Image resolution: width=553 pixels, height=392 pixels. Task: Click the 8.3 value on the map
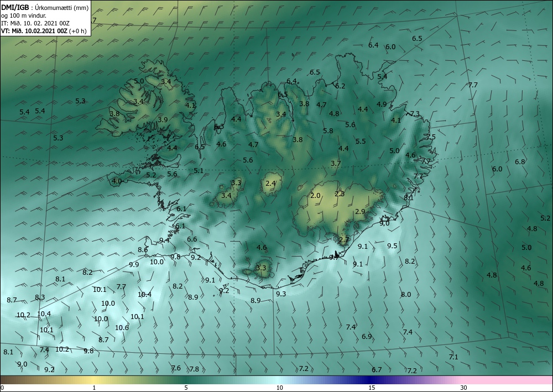tap(40, 297)
